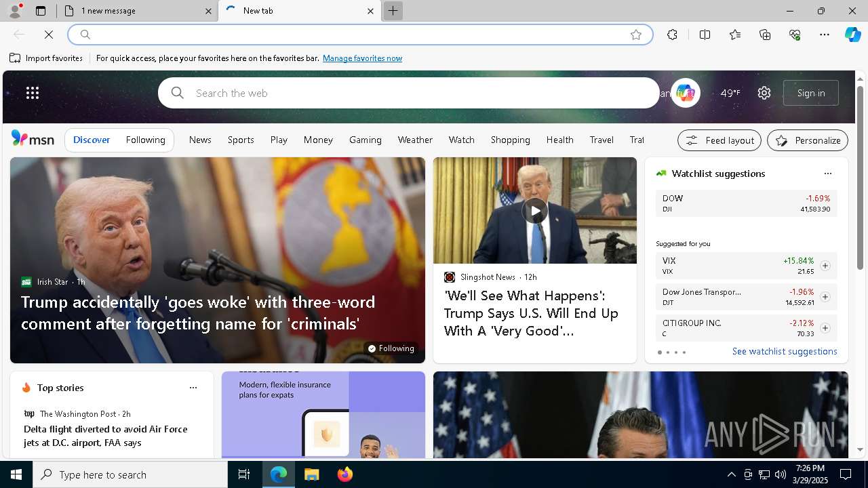Click the Personalize button
The width and height of the screenshot is (868, 488).
(808, 140)
